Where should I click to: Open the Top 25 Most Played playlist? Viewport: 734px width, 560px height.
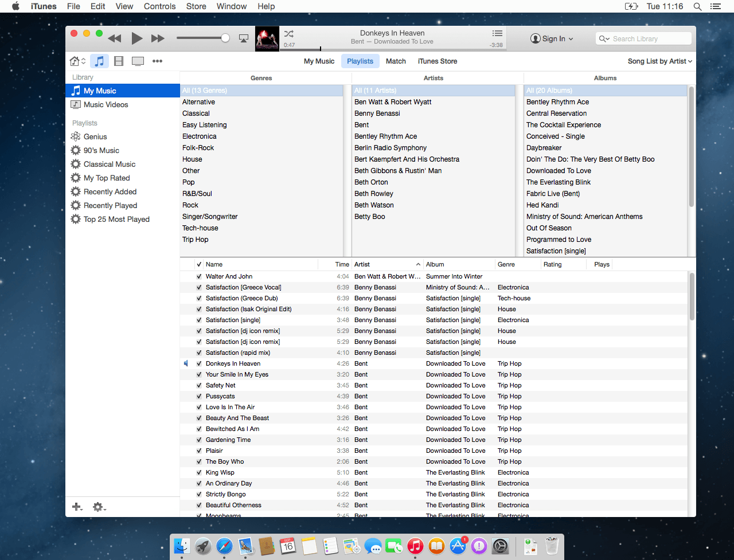pos(123,219)
